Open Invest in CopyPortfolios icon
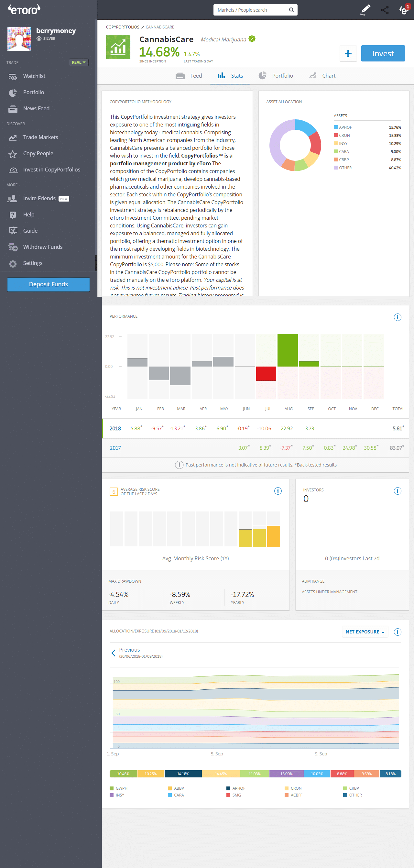The height and width of the screenshot is (868, 414). tap(13, 170)
